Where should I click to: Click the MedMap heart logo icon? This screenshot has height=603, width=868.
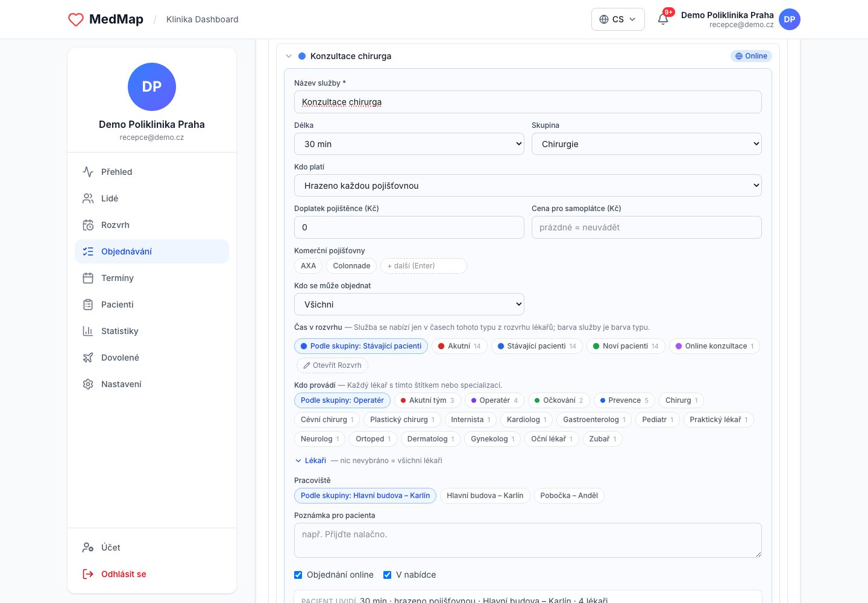(x=76, y=19)
